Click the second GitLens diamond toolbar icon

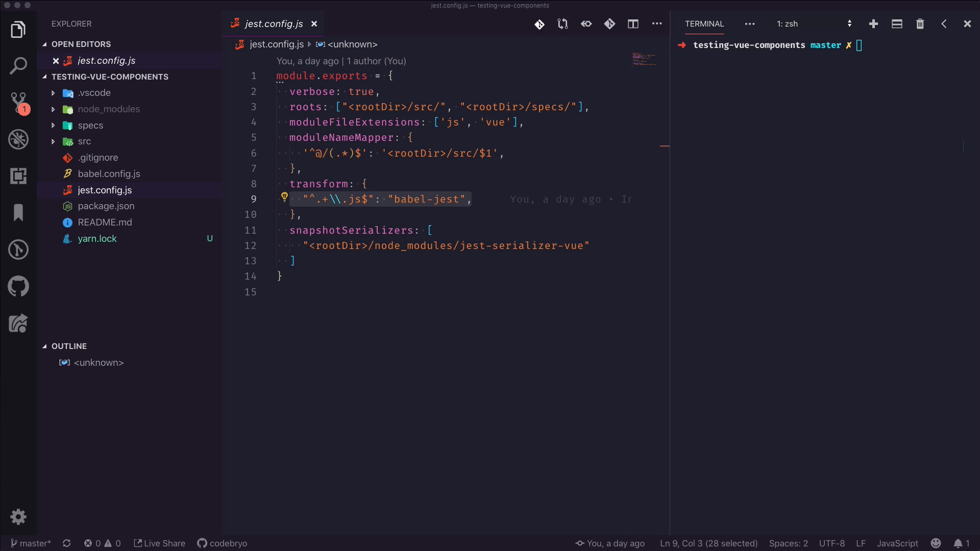point(609,24)
